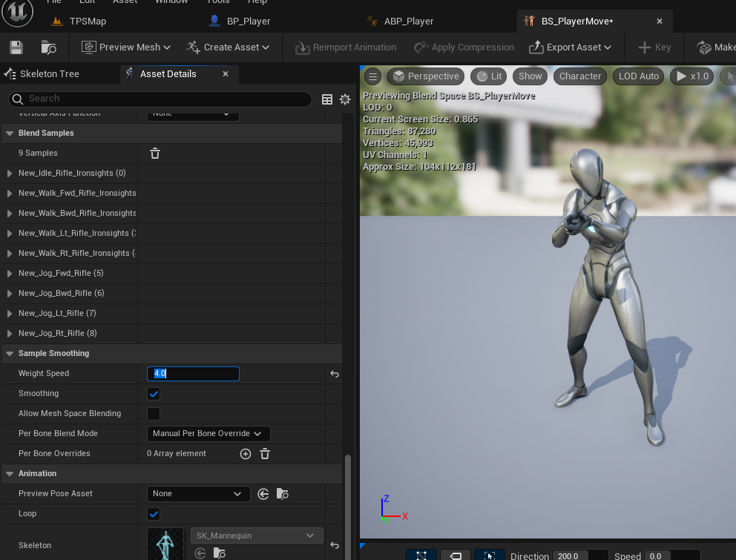Change playback speed x1.0
Viewport: 736px width, 560px height.
pos(692,76)
